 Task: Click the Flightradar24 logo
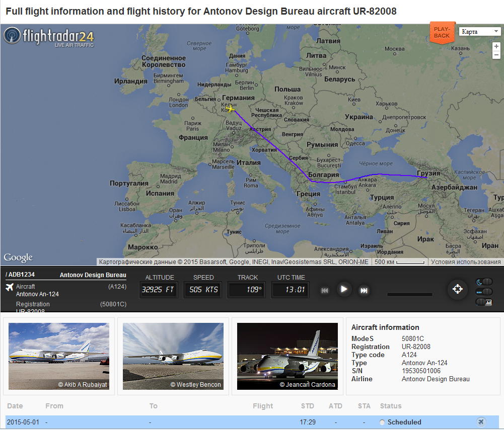(49, 37)
